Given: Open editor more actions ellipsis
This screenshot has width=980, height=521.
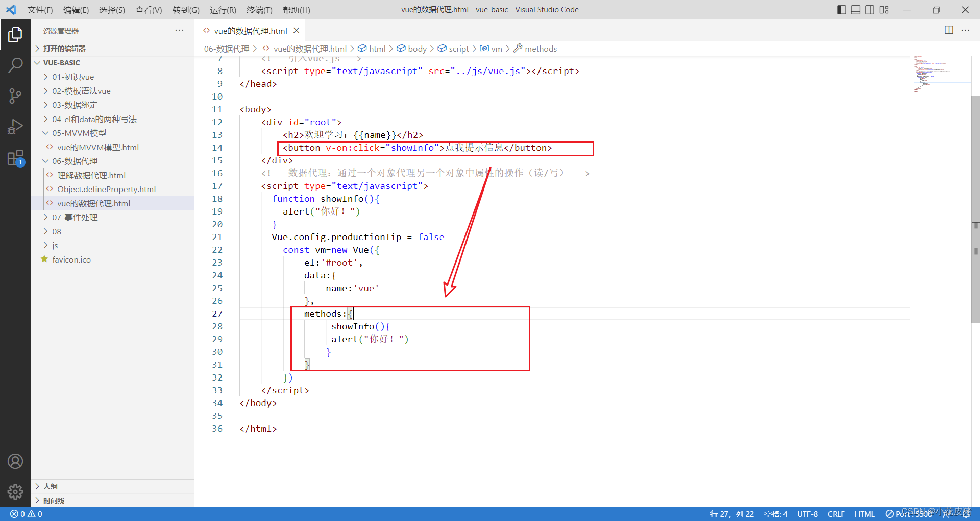Looking at the screenshot, I should coord(965,30).
